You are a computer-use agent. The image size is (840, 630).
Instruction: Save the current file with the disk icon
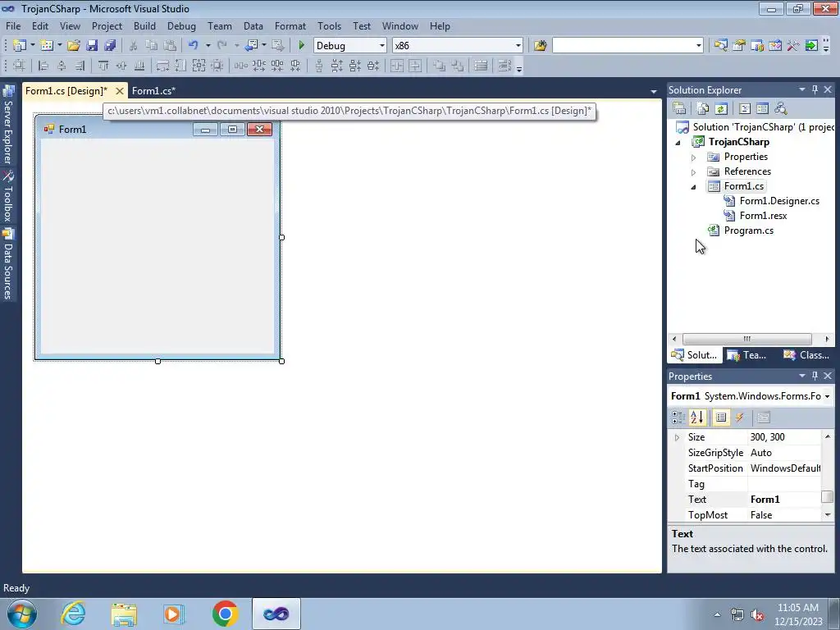(92, 46)
